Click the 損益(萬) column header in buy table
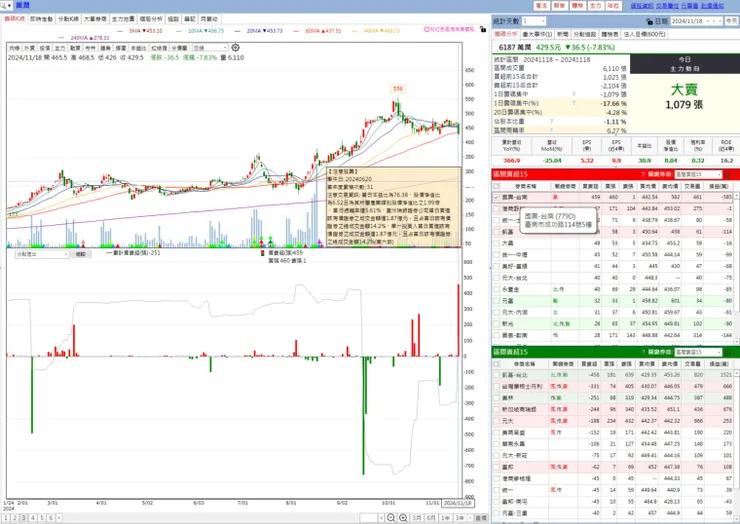The image size is (740, 524). pos(718,186)
